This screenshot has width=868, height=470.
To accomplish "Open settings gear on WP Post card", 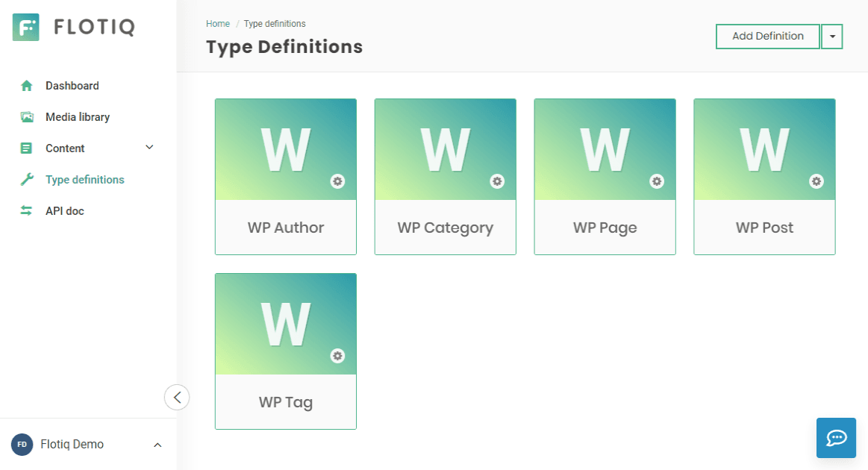I will pos(816,181).
